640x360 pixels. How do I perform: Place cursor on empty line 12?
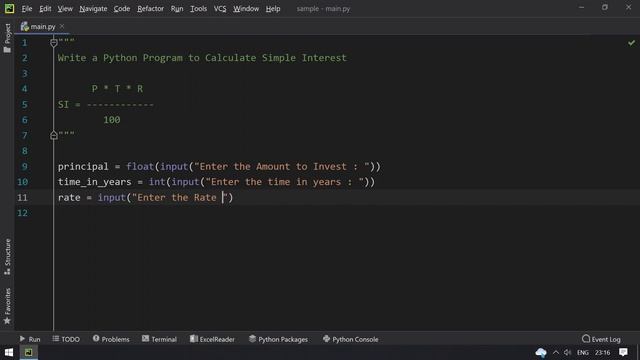click(x=327, y=213)
